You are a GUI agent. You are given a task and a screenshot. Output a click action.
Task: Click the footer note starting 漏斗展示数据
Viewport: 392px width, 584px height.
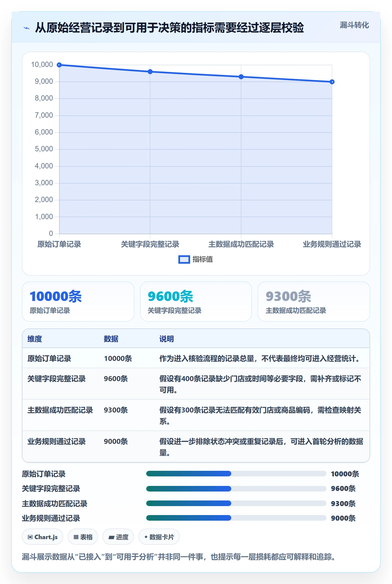click(x=179, y=557)
